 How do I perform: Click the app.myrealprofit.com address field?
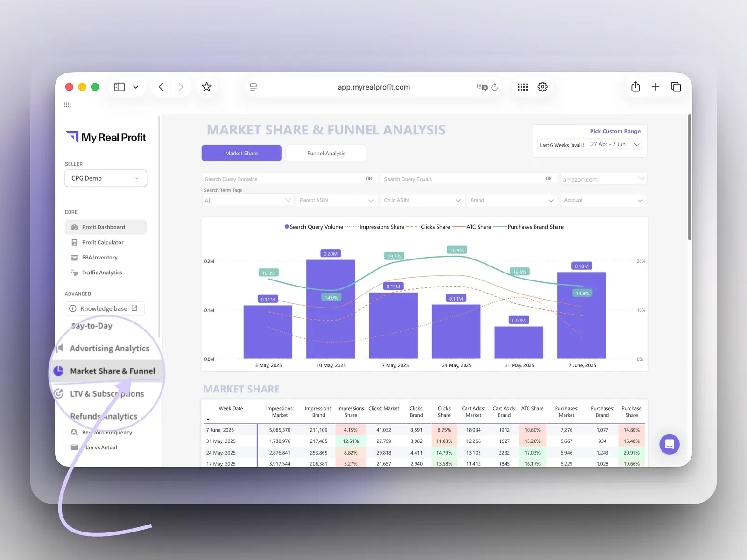[373, 87]
